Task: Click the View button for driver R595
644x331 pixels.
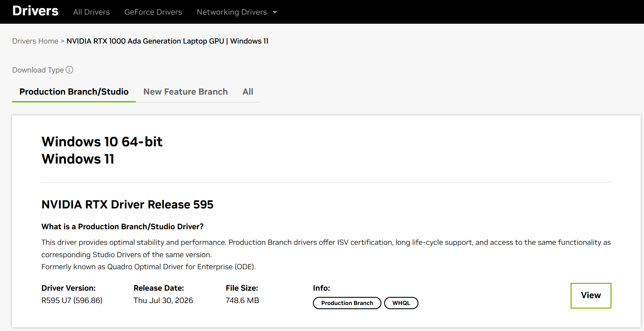Action: pos(591,295)
